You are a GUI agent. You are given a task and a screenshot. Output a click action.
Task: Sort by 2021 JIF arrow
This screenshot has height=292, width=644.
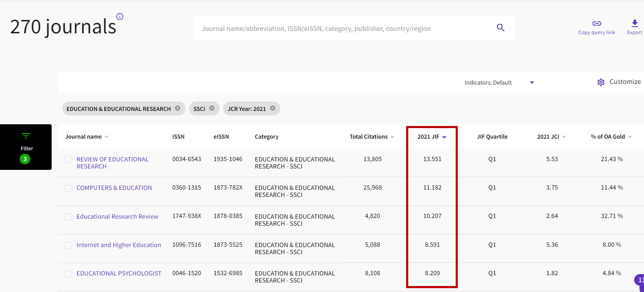point(444,137)
